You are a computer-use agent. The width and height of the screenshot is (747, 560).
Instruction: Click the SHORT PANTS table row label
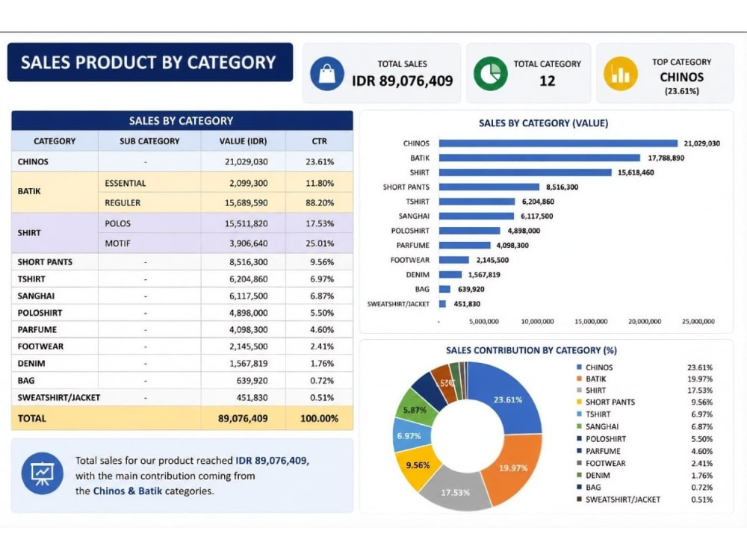point(45,262)
